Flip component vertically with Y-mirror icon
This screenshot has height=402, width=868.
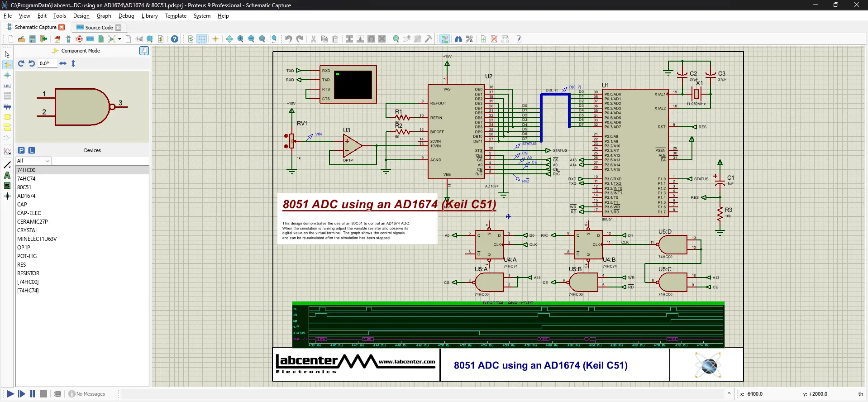click(x=73, y=63)
